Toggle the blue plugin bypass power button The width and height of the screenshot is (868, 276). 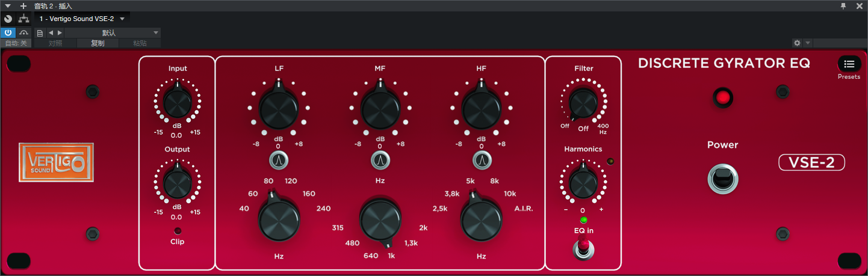(x=8, y=32)
